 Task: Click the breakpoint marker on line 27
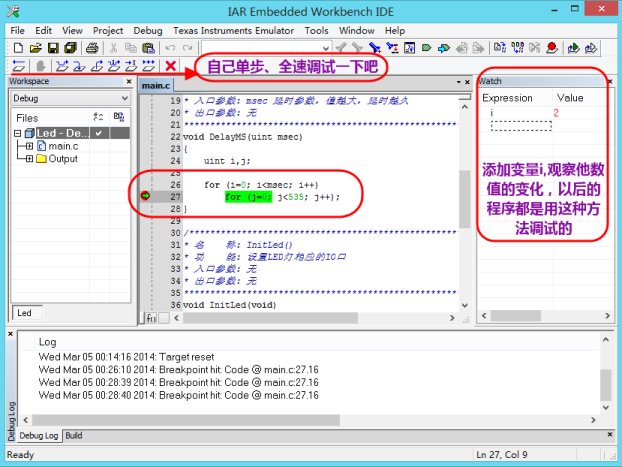coord(145,196)
